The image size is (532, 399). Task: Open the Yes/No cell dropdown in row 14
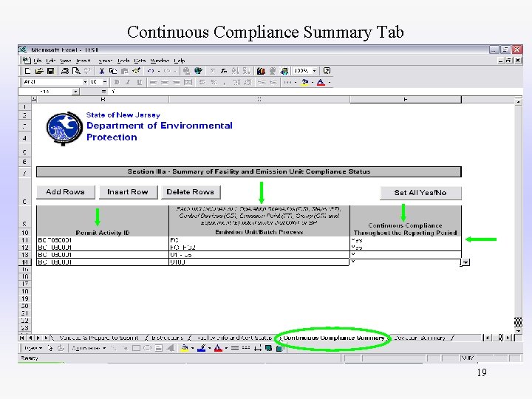click(x=465, y=262)
